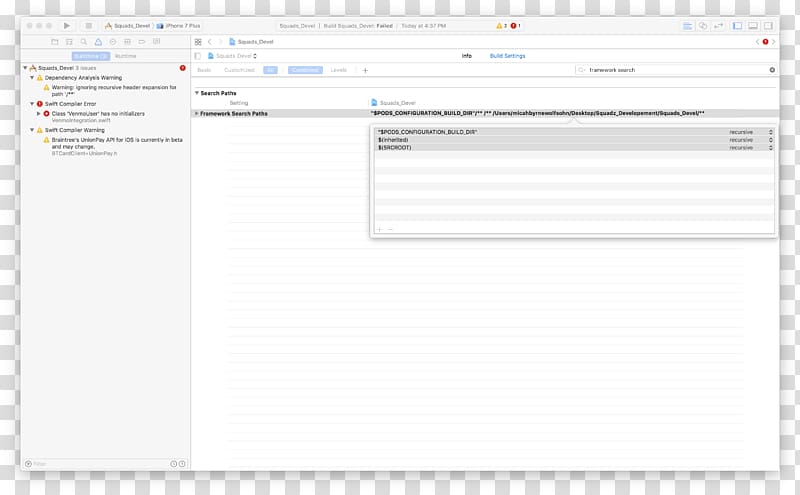Jump to previous issue arrow
Screen dimensions: 800x495
point(757,42)
